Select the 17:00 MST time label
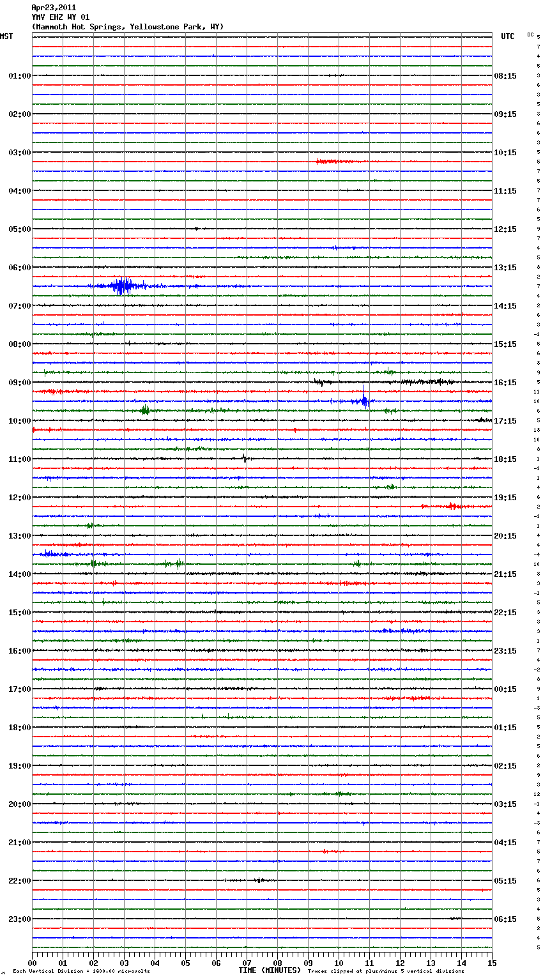 [20, 689]
